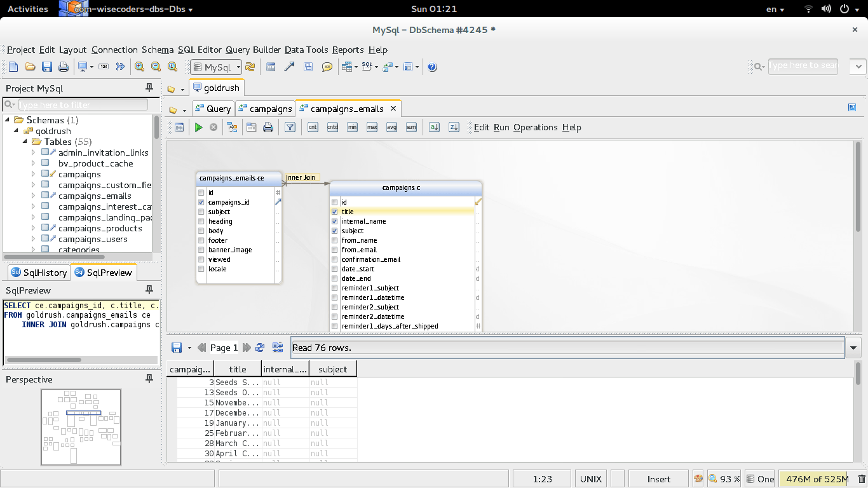
Task: Refresh the result with blue arrows icon
Action: pos(260,348)
